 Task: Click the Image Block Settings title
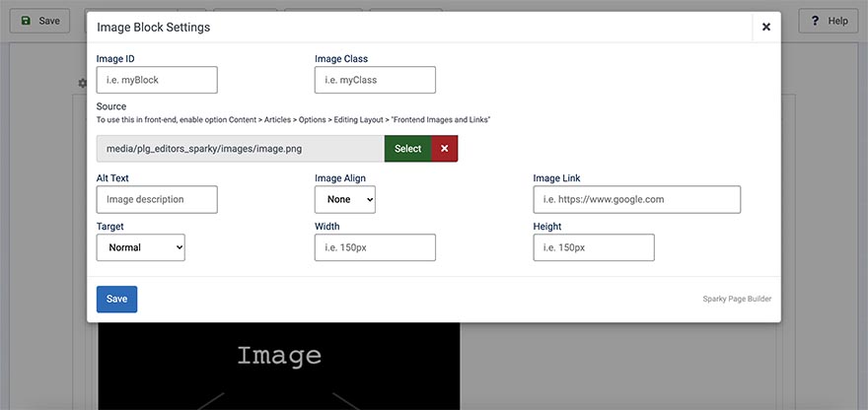(x=153, y=28)
